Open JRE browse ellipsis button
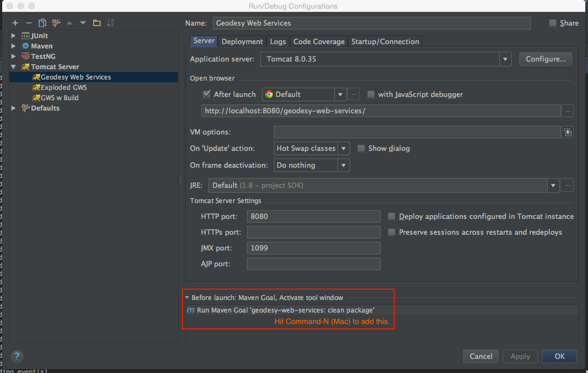The width and height of the screenshot is (588, 373). (x=567, y=185)
